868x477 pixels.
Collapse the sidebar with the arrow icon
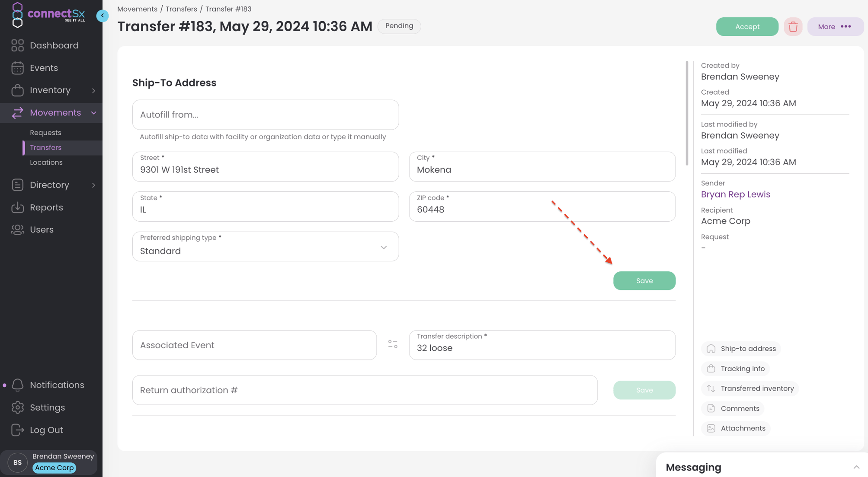pos(102,16)
